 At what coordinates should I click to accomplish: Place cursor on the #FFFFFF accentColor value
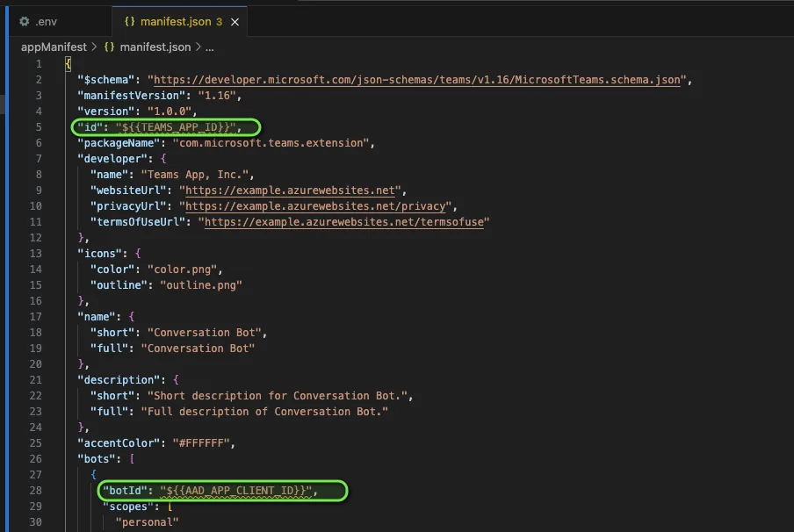(x=201, y=443)
